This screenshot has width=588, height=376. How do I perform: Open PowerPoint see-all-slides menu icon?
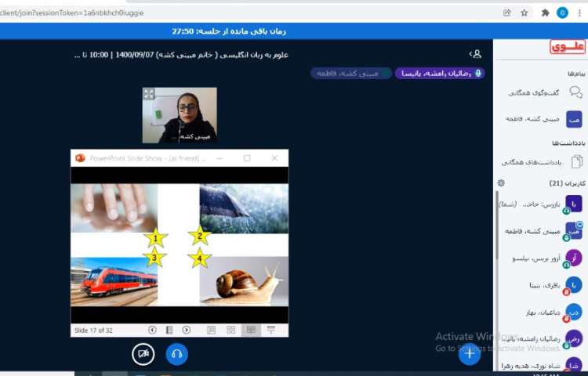[x=169, y=330]
